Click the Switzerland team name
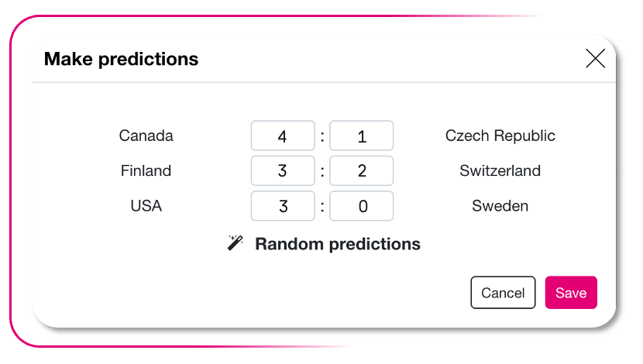This screenshot has width=643, height=364. pos(500,171)
